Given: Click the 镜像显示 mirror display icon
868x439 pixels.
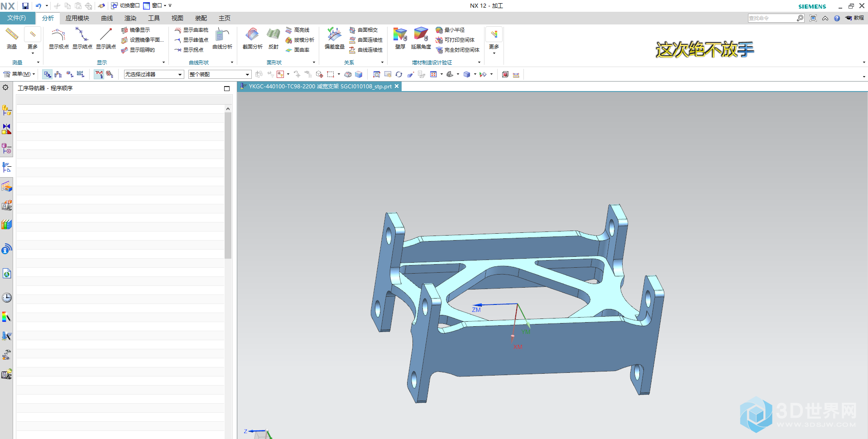Looking at the screenshot, I should 125,30.
